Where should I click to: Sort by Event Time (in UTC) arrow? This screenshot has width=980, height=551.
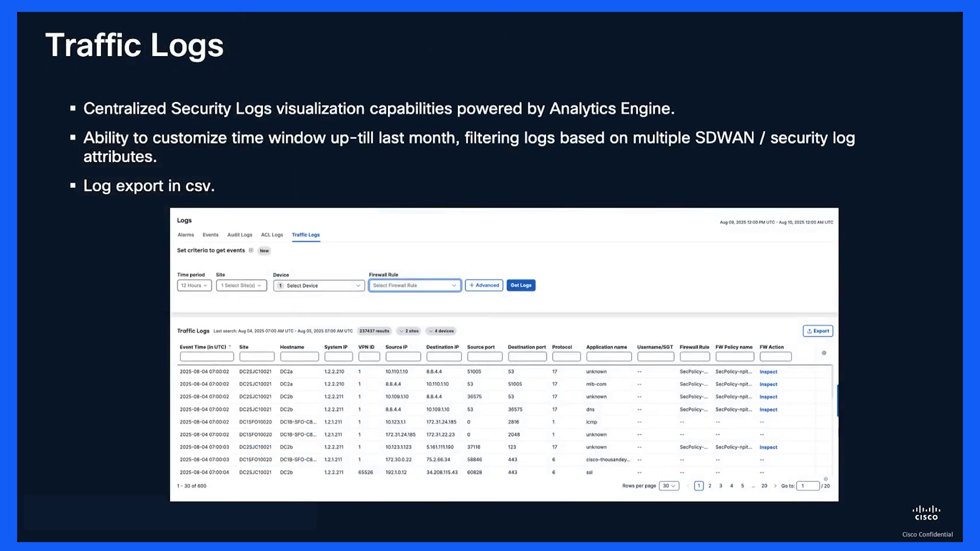point(230,347)
